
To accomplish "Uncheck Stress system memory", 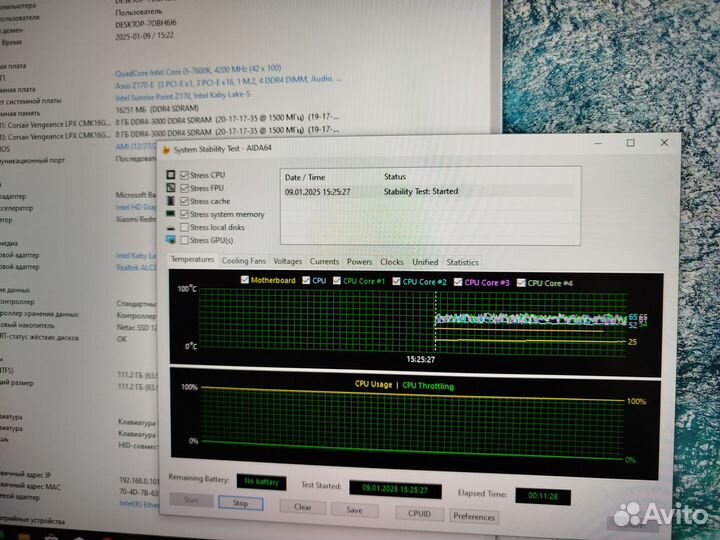I will pos(185,214).
